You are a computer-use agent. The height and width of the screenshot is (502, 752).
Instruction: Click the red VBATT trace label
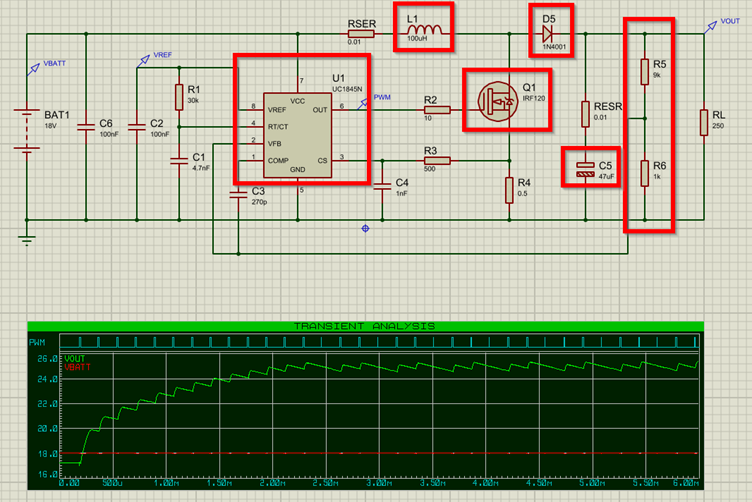tap(77, 367)
